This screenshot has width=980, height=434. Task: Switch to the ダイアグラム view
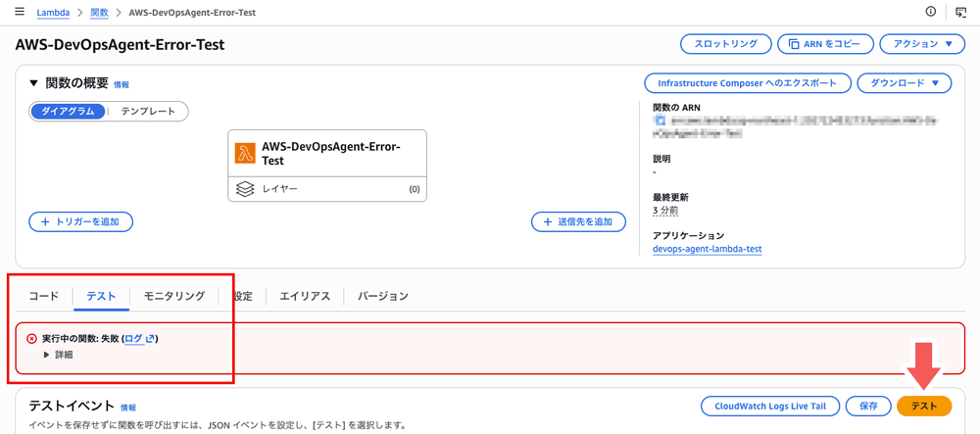[69, 112]
